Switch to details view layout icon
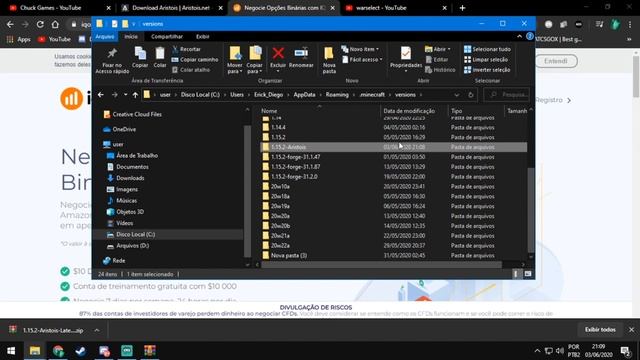The height and width of the screenshot is (360, 640). tap(516, 274)
